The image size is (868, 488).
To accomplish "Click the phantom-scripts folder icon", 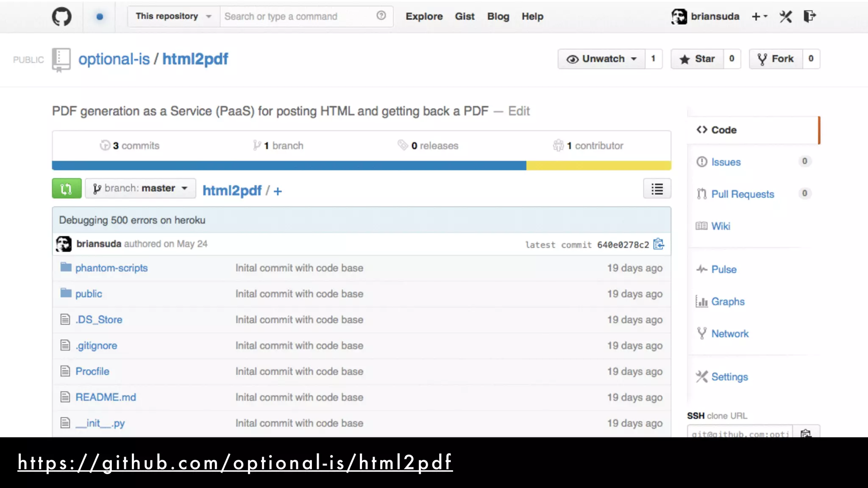I will pos(66,267).
